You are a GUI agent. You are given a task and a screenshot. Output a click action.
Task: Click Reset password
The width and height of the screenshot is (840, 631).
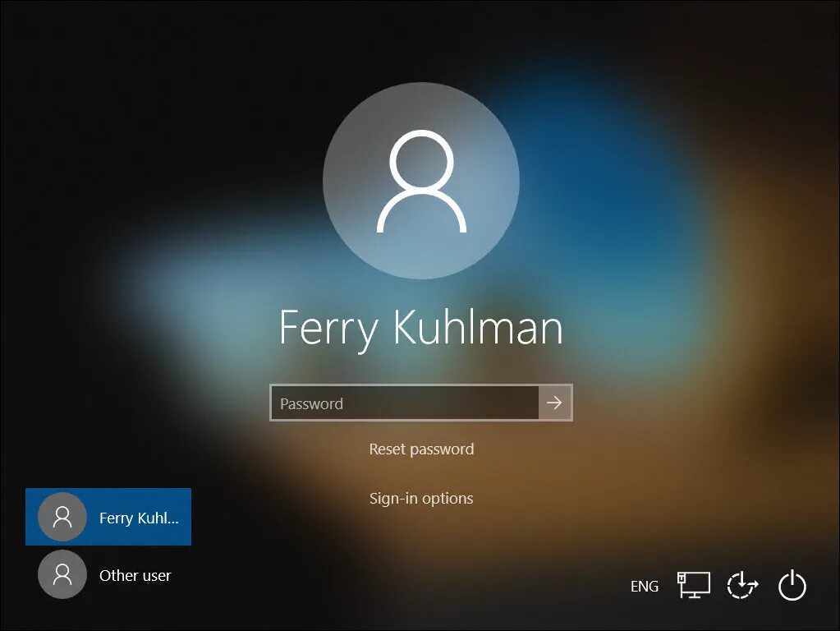(x=421, y=449)
